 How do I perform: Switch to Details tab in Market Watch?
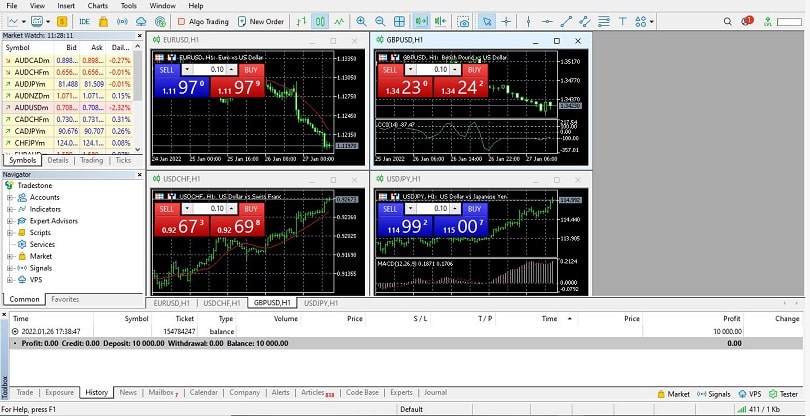58,160
